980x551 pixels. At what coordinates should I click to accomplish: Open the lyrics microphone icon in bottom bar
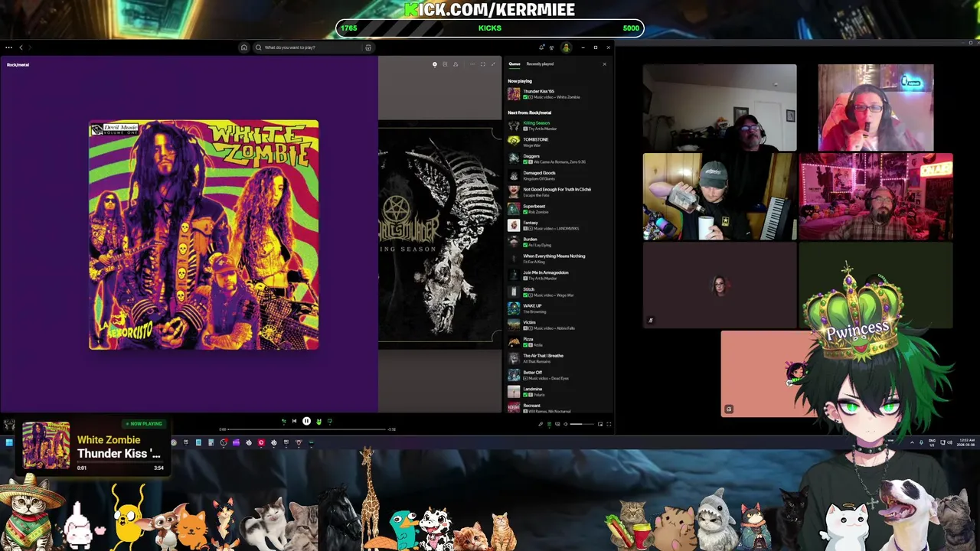[541, 424]
